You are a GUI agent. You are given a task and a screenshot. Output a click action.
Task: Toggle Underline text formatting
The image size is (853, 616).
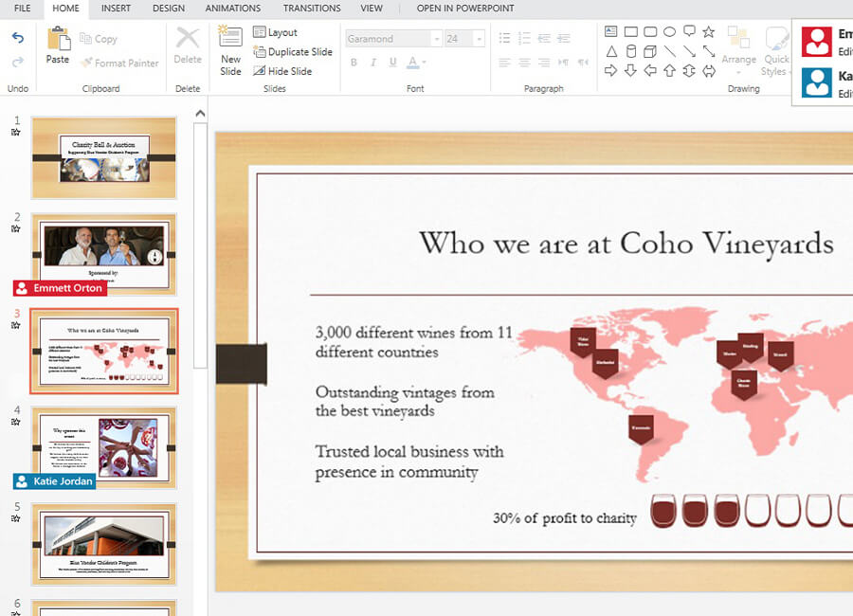(391, 63)
